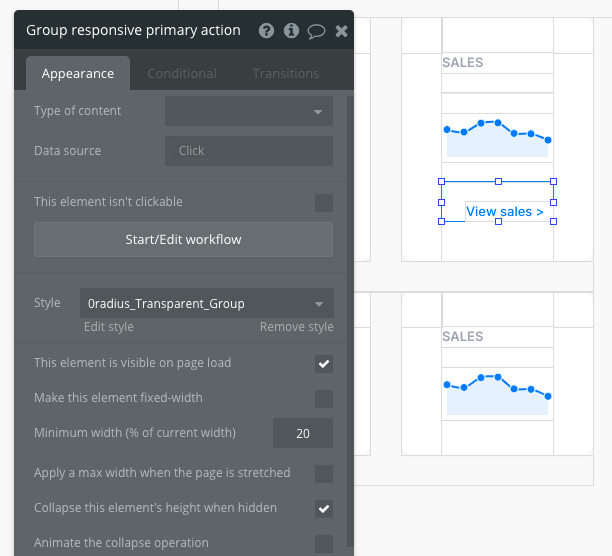Image resolution: width=612 pixels, height=556 pixels.
Task: Click the Minimum width value field
Action: click(303, 433)
